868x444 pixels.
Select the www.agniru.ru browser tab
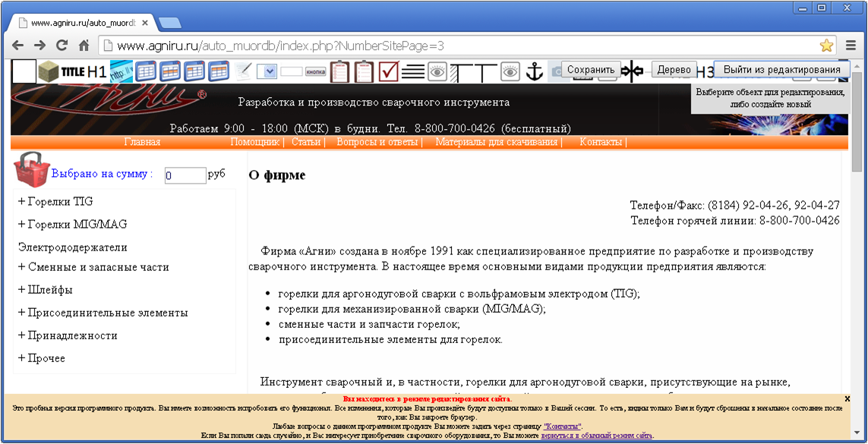click(83, 24)
